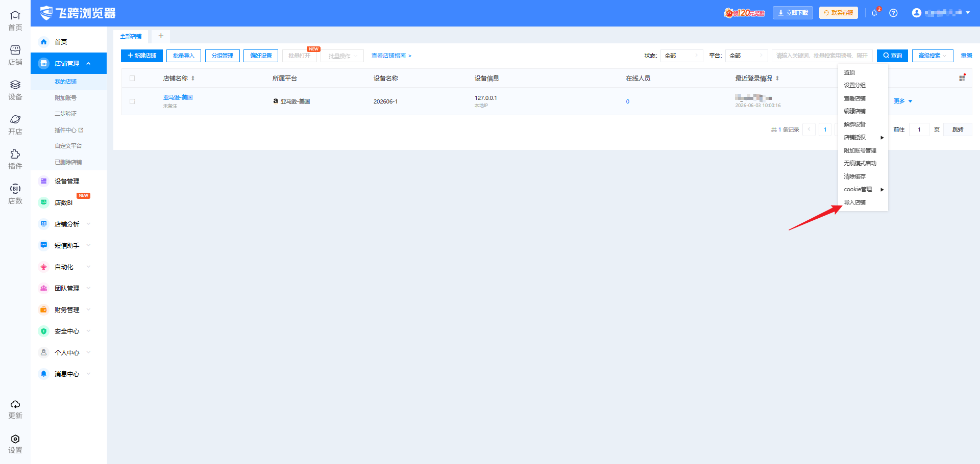The height and width of the screenshot is (464, 980).
Task: Click the column layout grid icon
Action: click(962, 78)
